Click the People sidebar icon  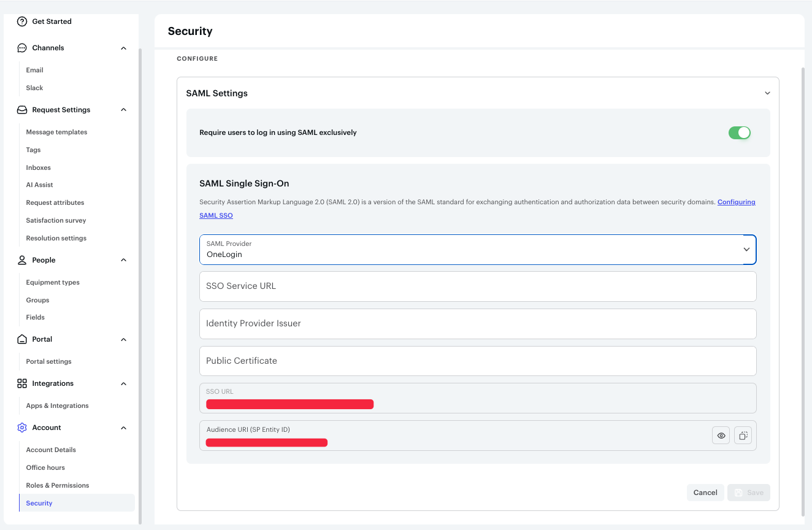click(22, 259)
